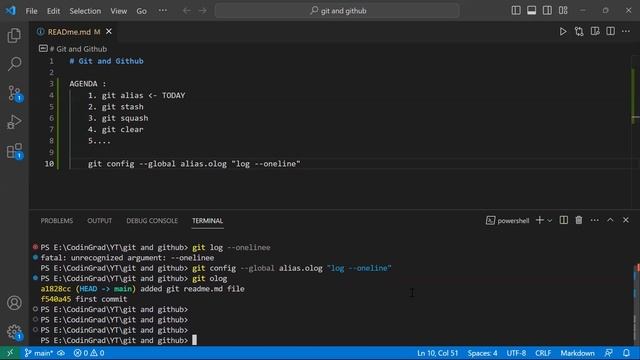Click the main* branch indicator
This screenshot has height=360, width=640.
click(38, 353)
